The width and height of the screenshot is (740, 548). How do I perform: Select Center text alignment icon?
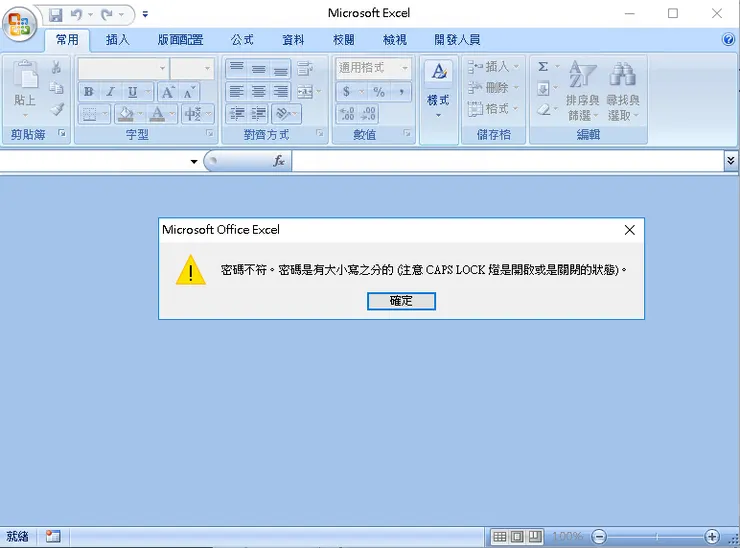point(258,92)
